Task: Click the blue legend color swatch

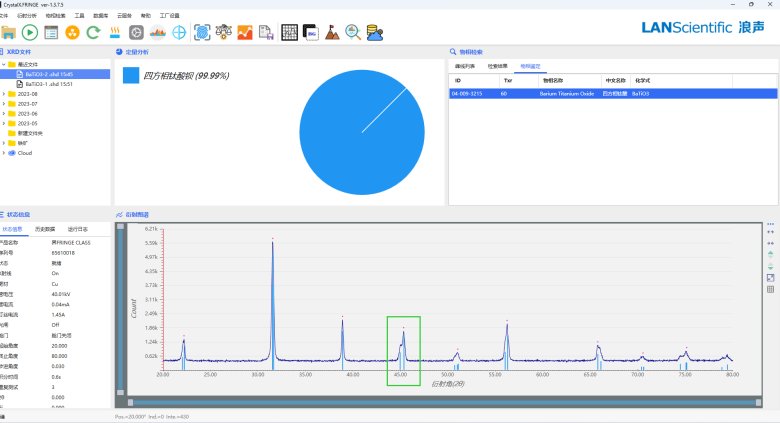Action: coord(130,75)
